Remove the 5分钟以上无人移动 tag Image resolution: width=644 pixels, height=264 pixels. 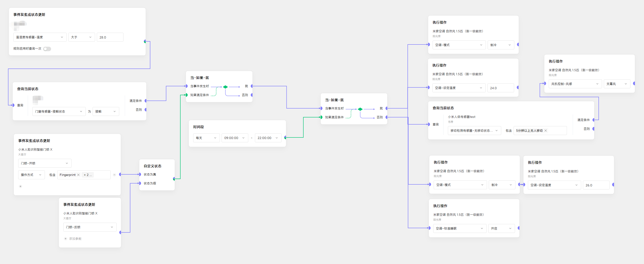[545, 131]
